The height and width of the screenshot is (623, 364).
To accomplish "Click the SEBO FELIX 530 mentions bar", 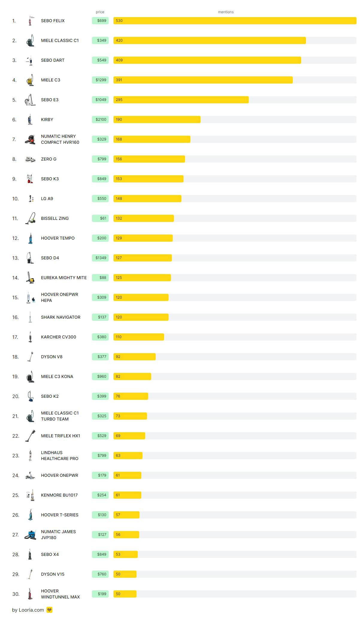I will click(x=235, y=21).
